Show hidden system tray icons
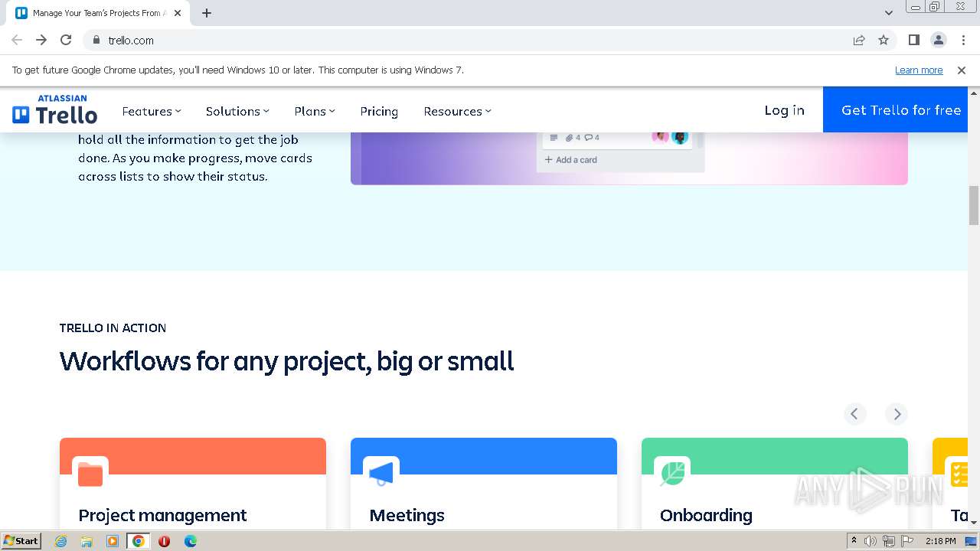The image size is (980, 551). (x=854, y=541)
